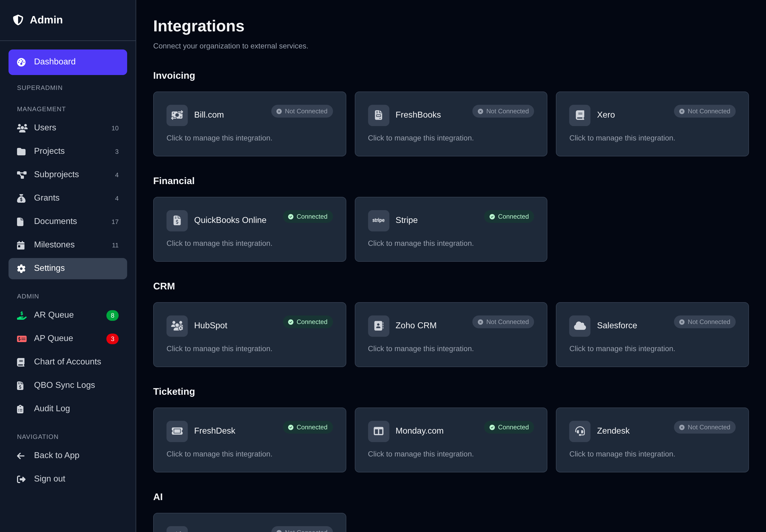Viewport: 766px width, 532px height.
Task: Click QuickBooks Online Connected status badge
Action: tap(308, 217)
